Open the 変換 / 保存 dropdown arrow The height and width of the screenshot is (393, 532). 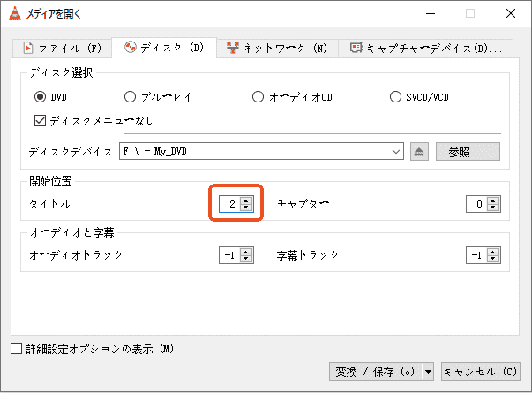click(x=429, y=371)
